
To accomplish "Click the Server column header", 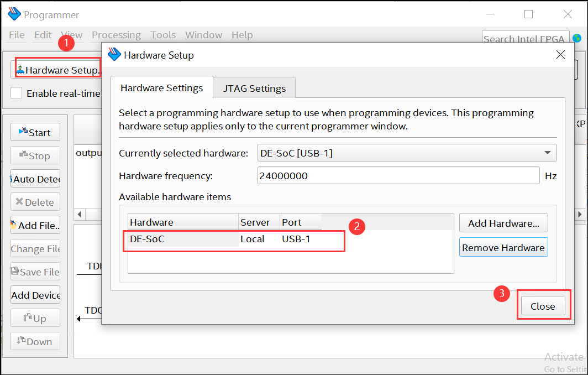I will pyautogui.click(x=259, y=222).
